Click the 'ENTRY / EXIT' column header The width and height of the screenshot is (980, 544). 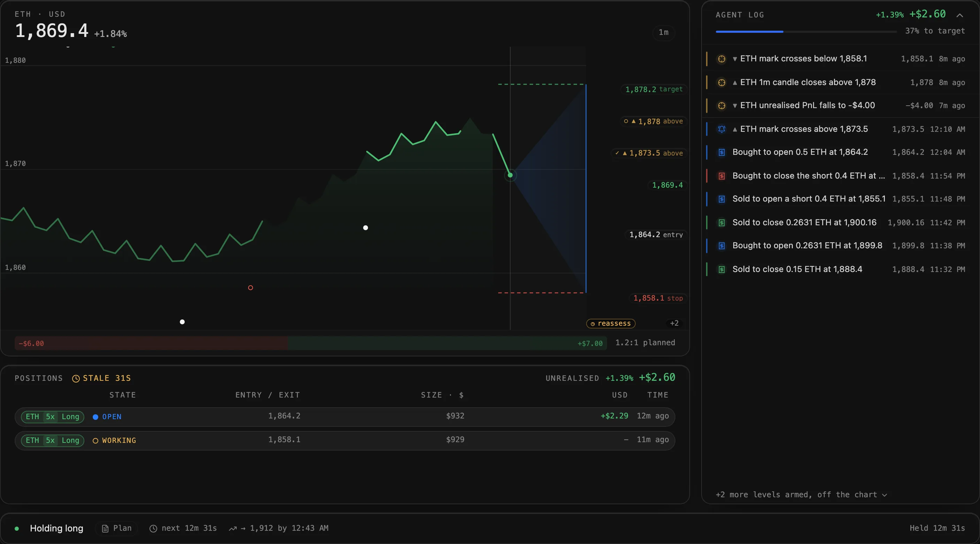[267, 395]
